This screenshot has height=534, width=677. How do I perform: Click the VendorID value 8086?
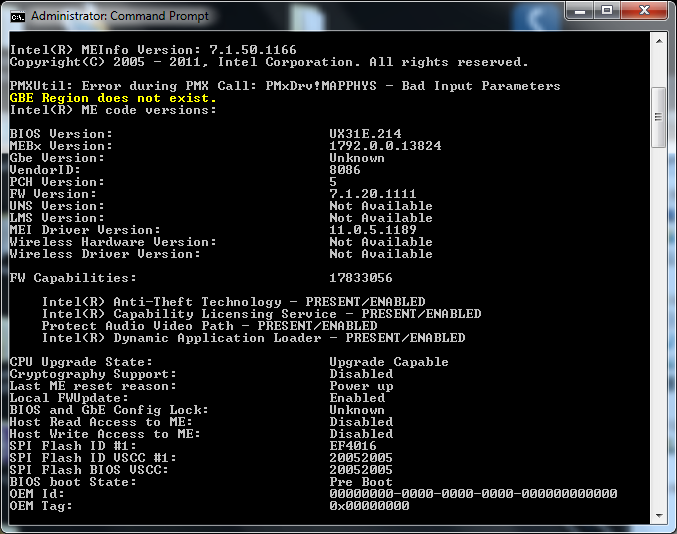345,170
